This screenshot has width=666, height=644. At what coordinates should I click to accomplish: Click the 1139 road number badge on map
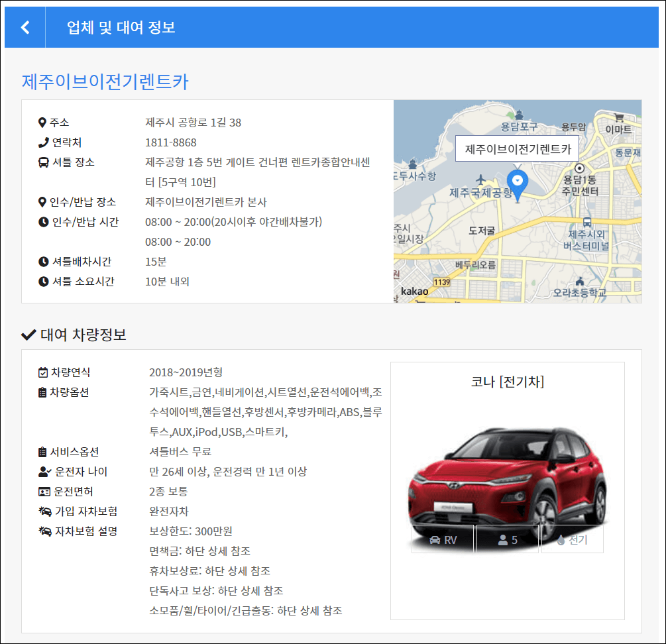point(442,282)
